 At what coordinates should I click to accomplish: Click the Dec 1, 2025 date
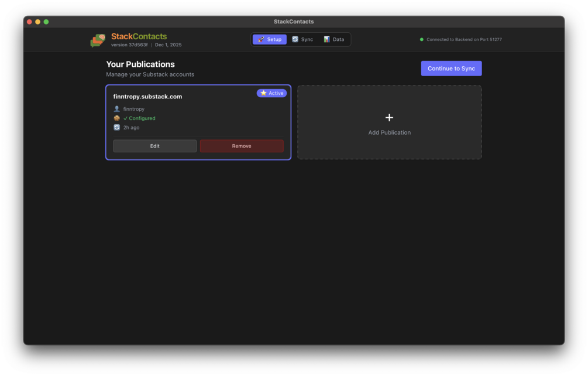tap(168, 45)
